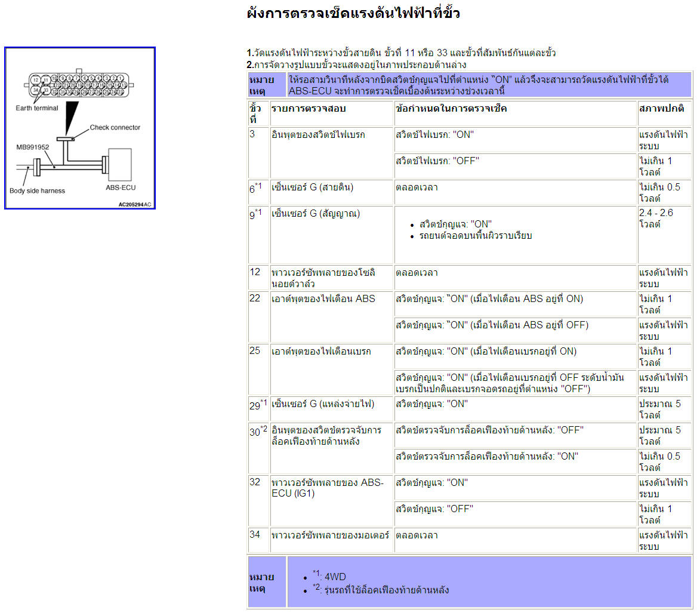Click ไม่เกิน 0.5 โวลต์ value in terminal 6 row

coord(665,192)
